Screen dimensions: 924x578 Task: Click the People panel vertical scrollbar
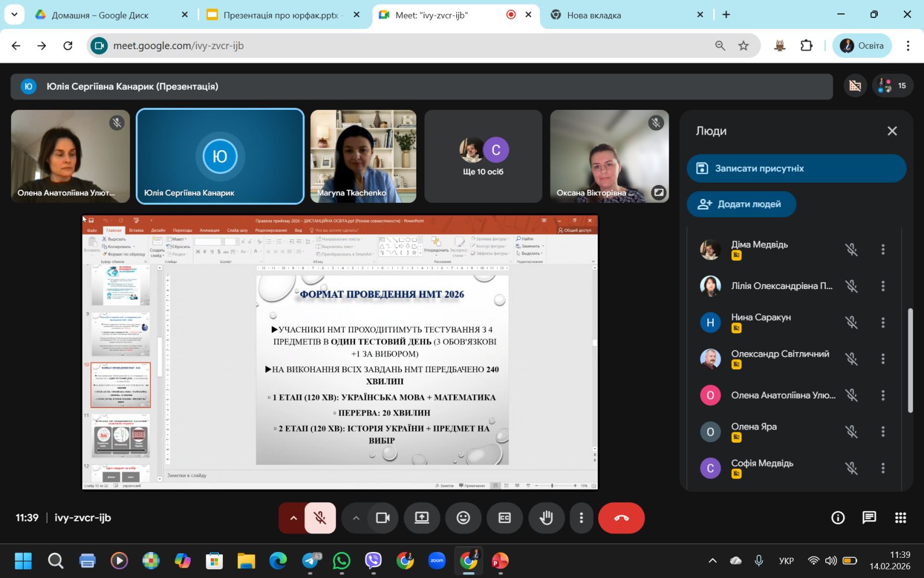(x=910, y=360)
